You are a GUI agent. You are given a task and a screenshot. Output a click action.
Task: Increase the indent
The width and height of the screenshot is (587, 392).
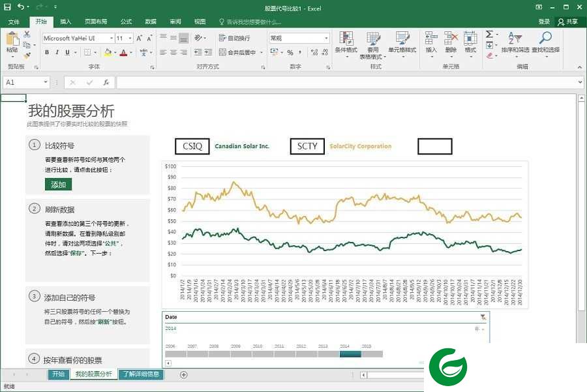point(209,52)
